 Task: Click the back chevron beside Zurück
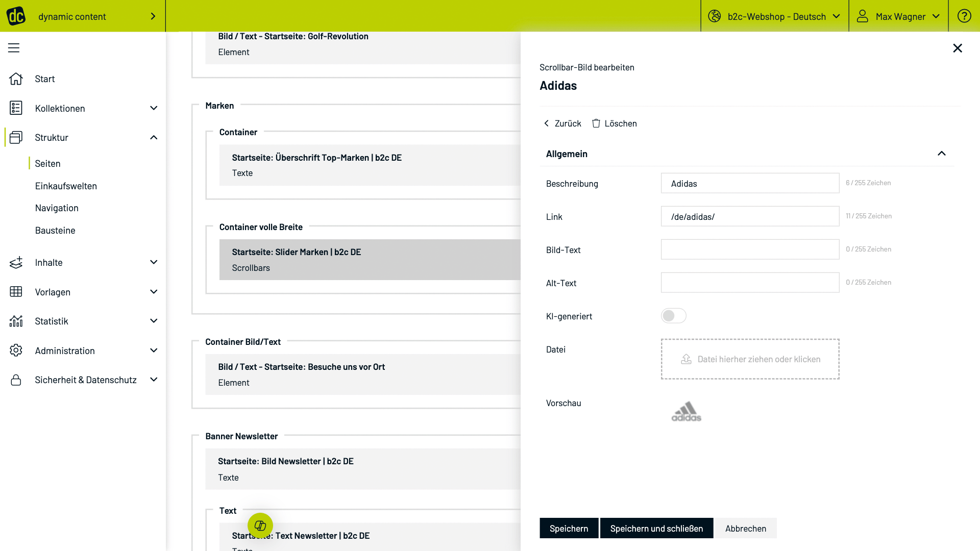click(547, 123)
